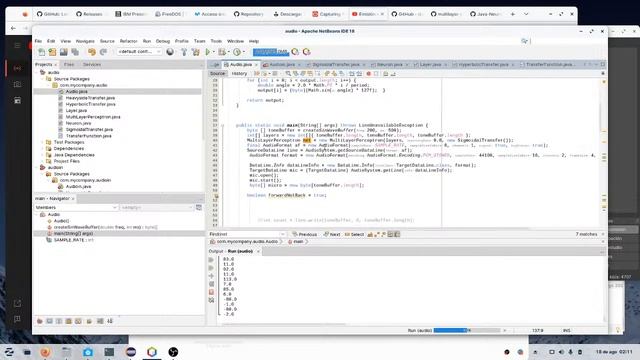This screenshot has height=360, width=640.
Task: Click the GitHub browser tab behind NetBeans
Action: 52,14
